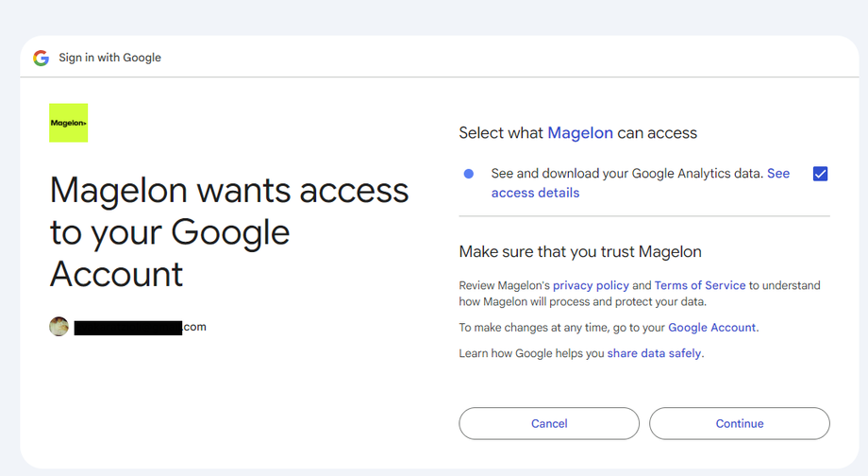Go to the Google Account link
The height and width of the screenshot is (476, 868).
(x=712, y=328)
